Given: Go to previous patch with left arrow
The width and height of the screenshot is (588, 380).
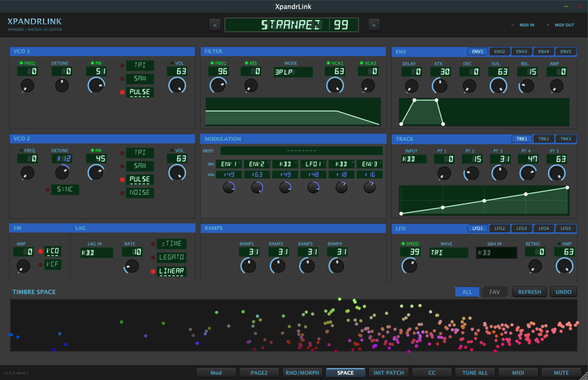Looking at the screenshot, I should (x=215, y=25).
